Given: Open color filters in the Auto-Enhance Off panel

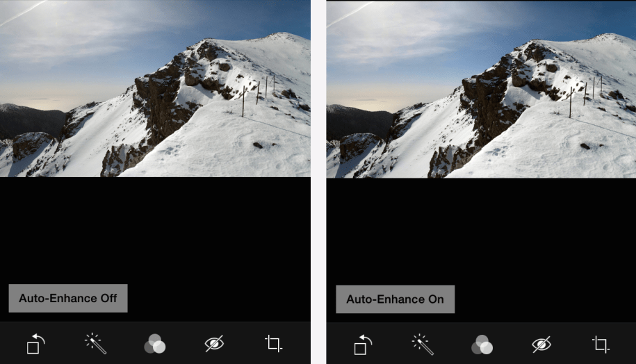Looking at the screenshot, I should click(x=154, y=343).
